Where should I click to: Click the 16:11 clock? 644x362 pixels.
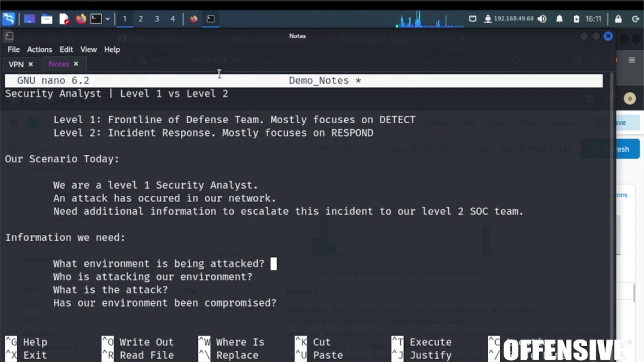tap(593, 19)
